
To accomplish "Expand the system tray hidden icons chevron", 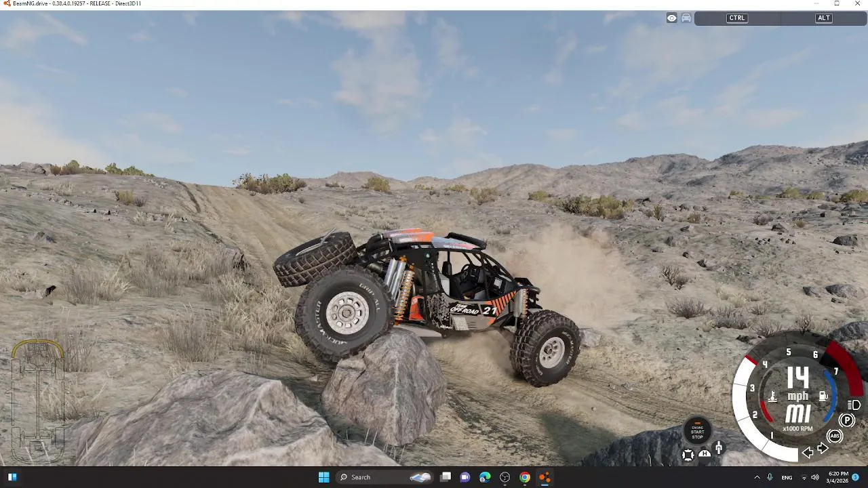I will click(757, 477).
